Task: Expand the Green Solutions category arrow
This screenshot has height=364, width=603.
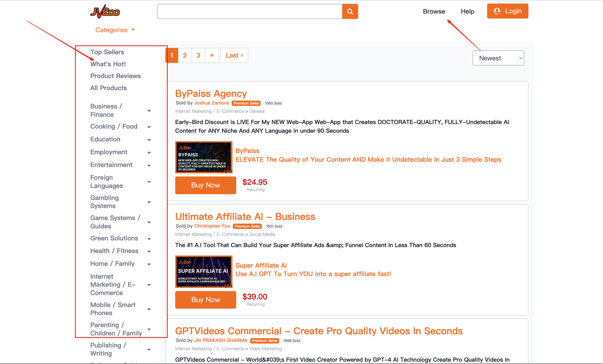Action: coord(149,239)
